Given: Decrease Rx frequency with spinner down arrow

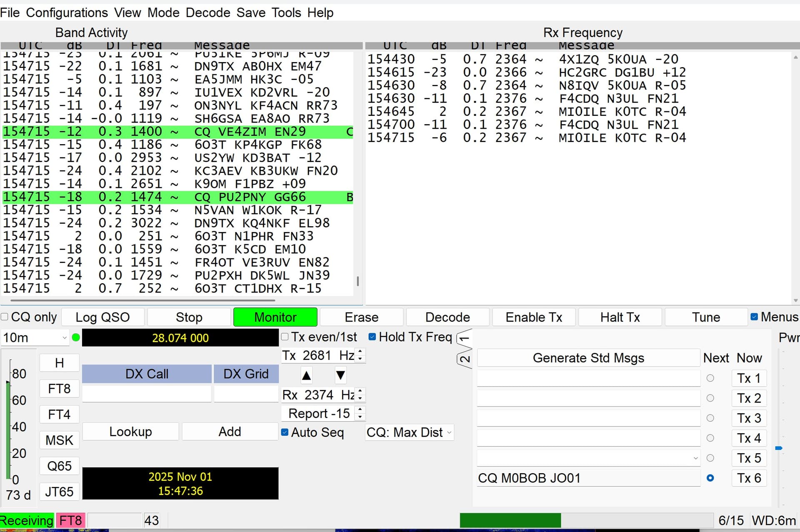Looking at the screenshot, I should coord(360,398).
